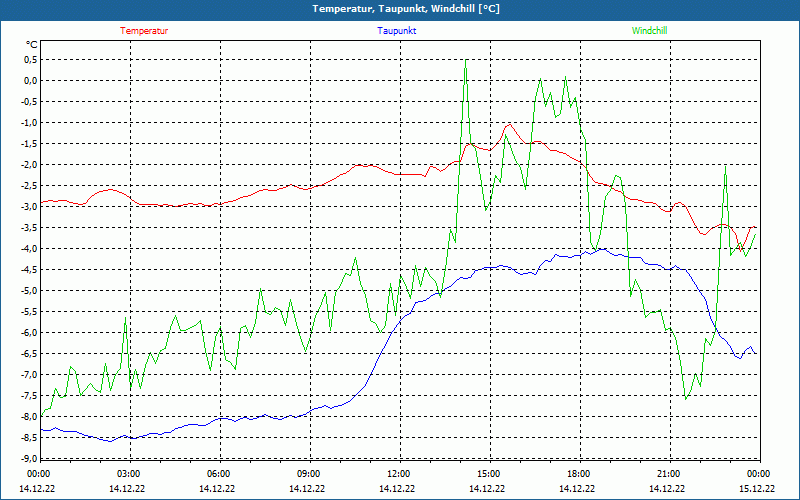This screenshot has width=800, height=500.
Task: Click the red Temperatur curve's highest peak
Action: tap(510, 125)
